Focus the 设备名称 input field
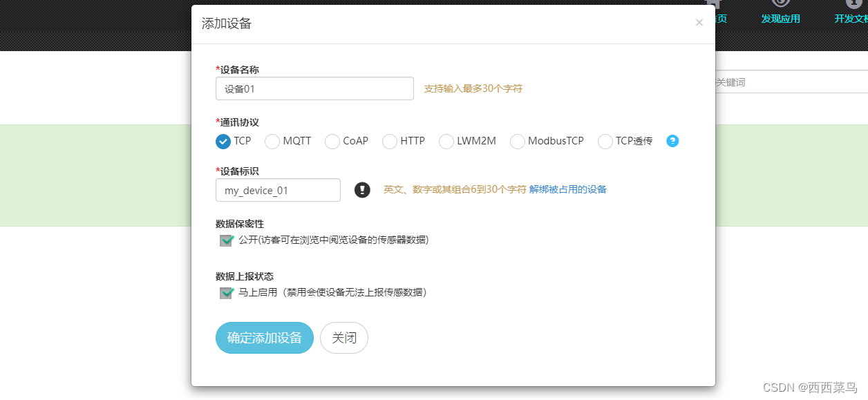The image size is (868, 400). [x=314, y=88]
